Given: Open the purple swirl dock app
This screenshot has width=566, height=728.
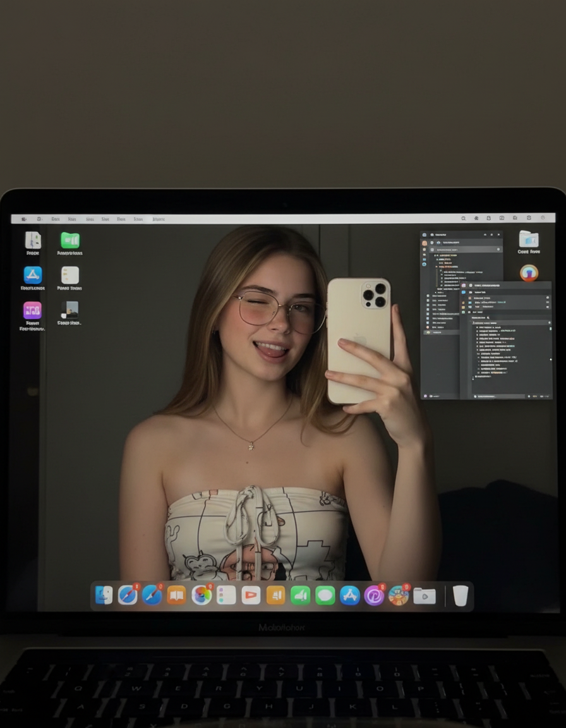Looking at the screenshot, I should (374, 596).
